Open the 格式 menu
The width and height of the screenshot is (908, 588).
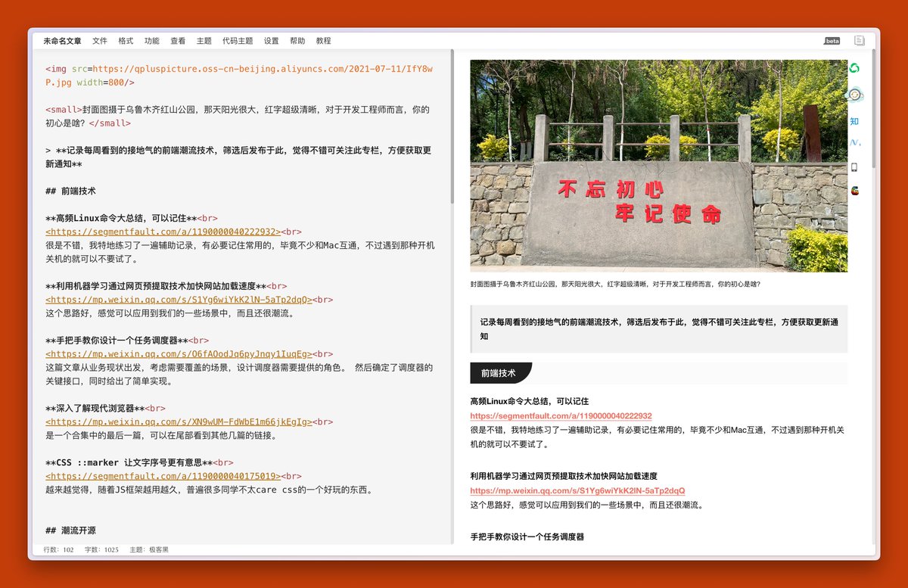[126, 41]
